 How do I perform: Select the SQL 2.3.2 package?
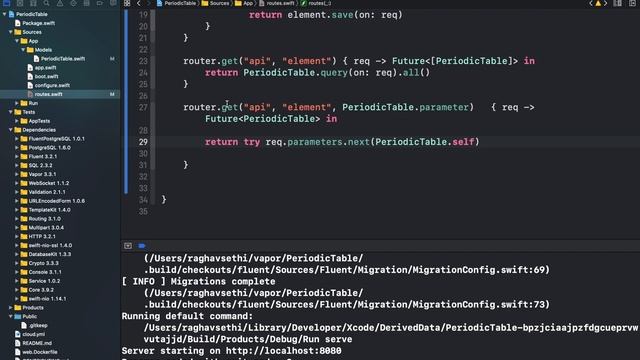coord(40,165)
